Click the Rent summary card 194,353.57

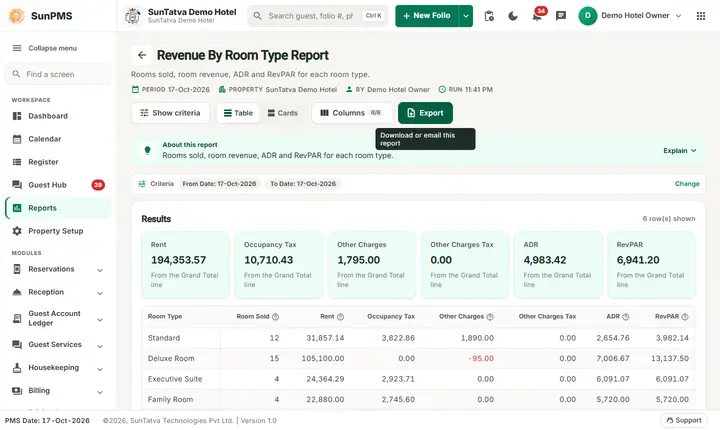click(185, 265)
